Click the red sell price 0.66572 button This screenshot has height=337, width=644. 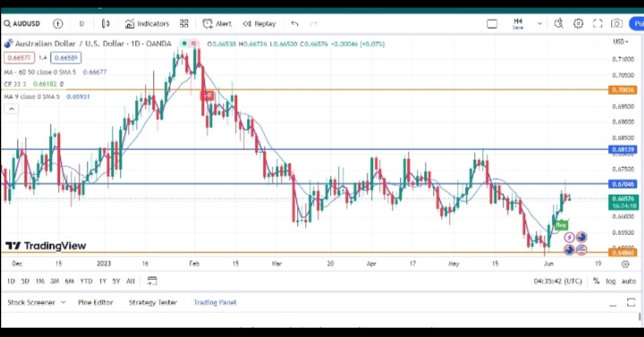tap(20, 58)
